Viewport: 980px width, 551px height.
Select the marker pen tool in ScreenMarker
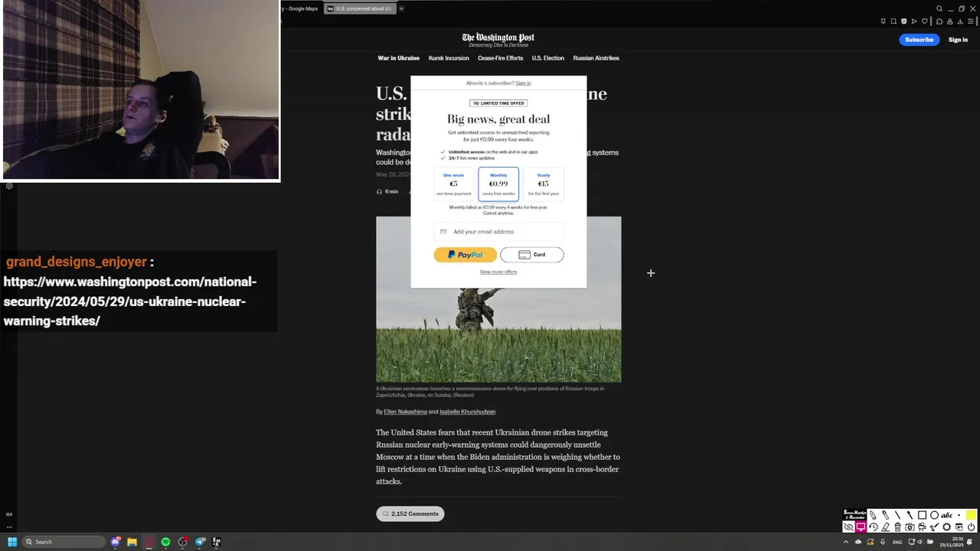pos(885,515)
